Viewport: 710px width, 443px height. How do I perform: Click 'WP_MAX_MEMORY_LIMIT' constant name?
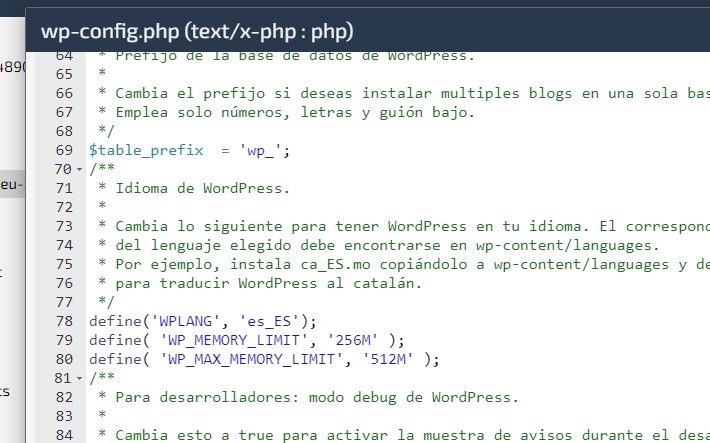point(251,359)
